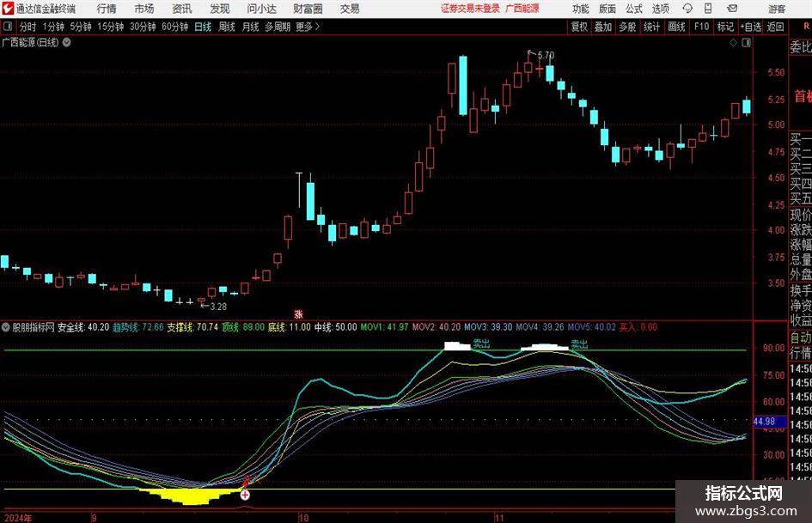This screenshot has width=812, height=523.
Task: Open the 交易 menu
Action: click(x=350, y=9)
